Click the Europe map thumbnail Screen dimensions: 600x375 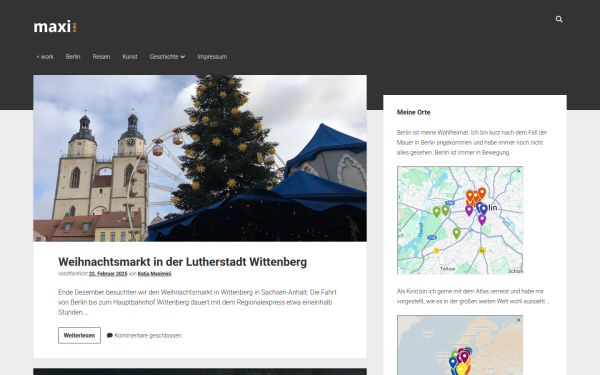460,345
